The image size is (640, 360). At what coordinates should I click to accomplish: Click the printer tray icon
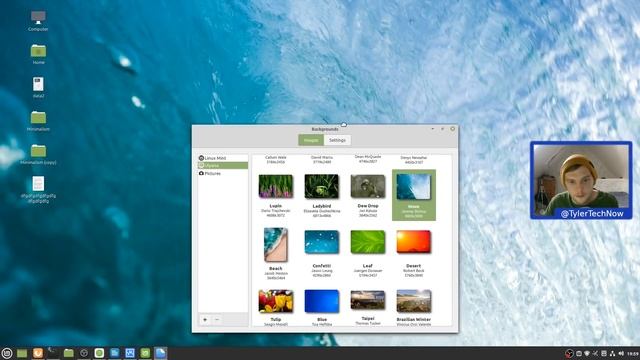pos(604,353)
